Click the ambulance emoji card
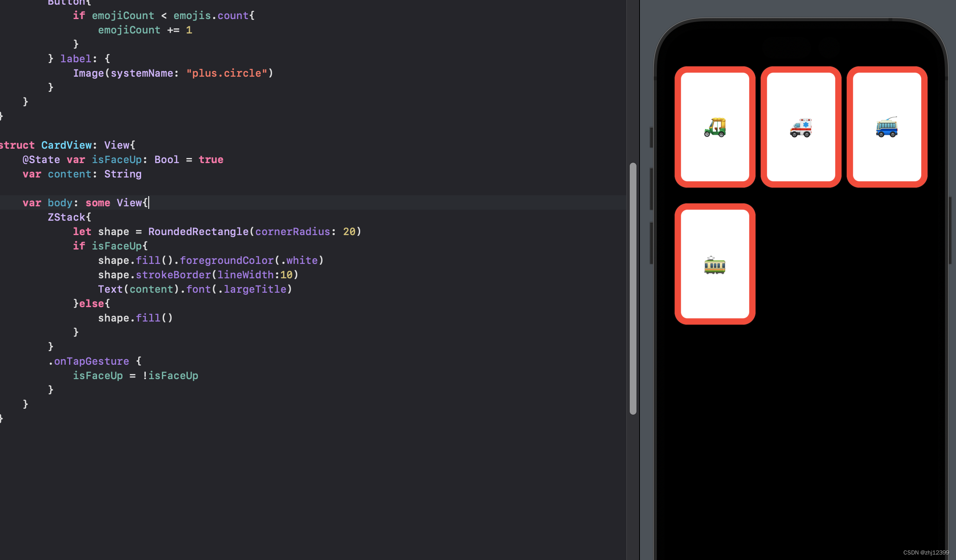This screenshot has width=956, height=560. click(x=800, y=127)
